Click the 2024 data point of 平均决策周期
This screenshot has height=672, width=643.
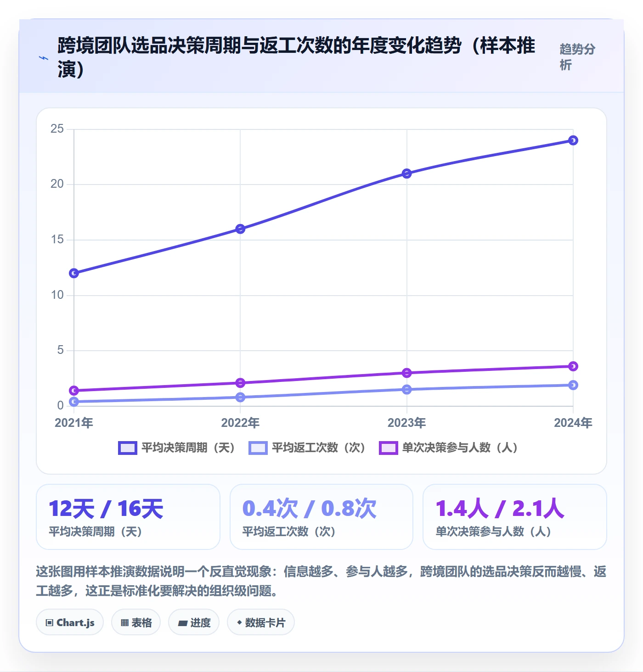click(x=573, y=140)
